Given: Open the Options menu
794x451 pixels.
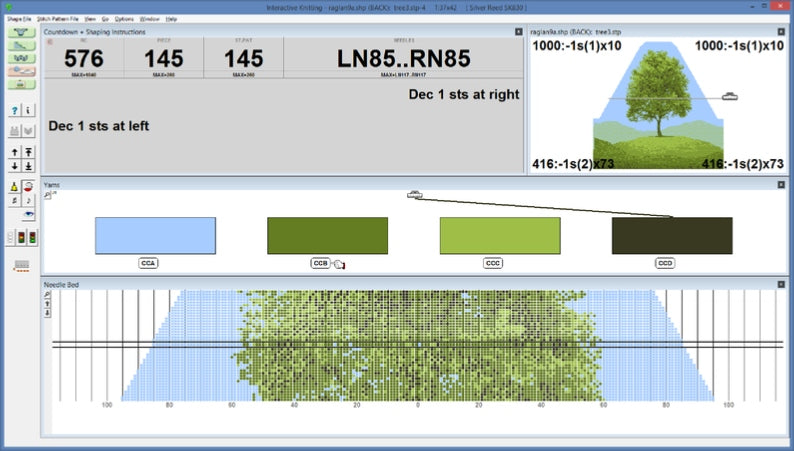Looking at the screenshot, I should click(124, 19).
